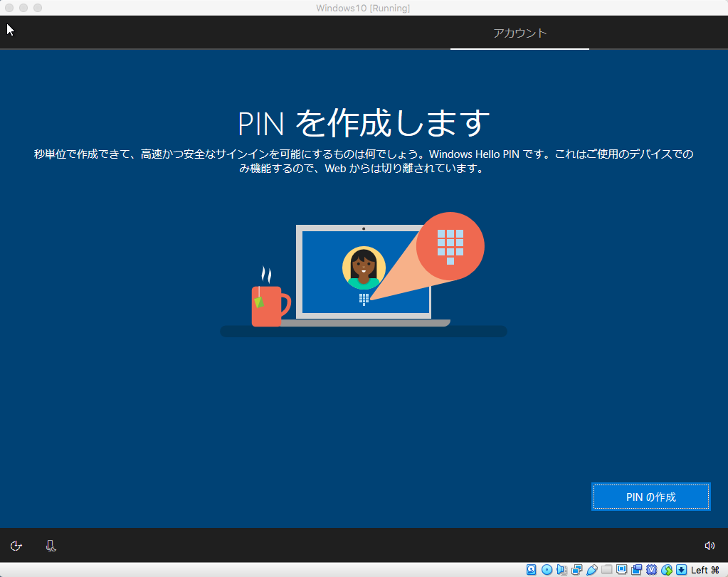Viewport: 728px width, 577px height.
Task: Click the Windows10 [Running] window title
Action: [x=363, y=8]
